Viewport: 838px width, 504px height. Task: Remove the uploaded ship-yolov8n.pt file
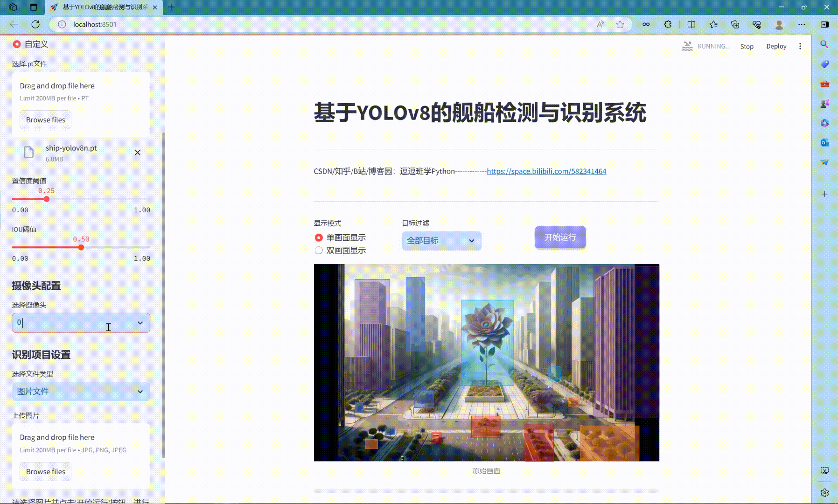pyautogui.click(x=138, y=153)
